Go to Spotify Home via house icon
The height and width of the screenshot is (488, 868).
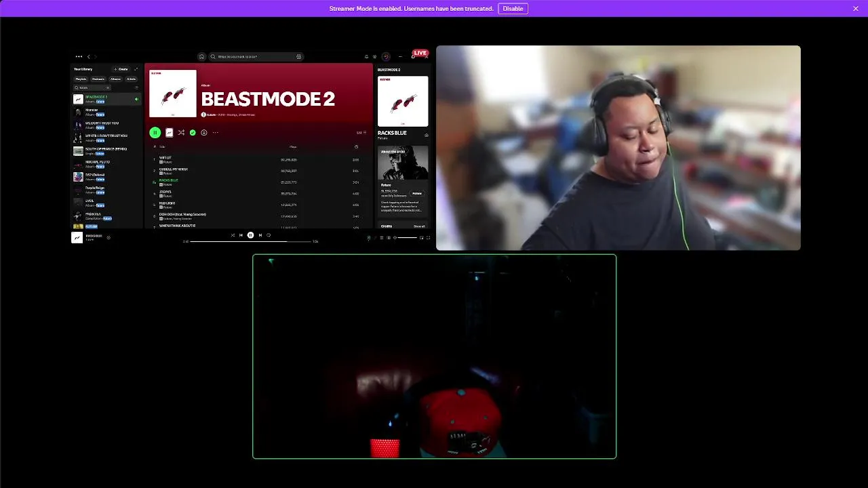click(x=201, y=57)
